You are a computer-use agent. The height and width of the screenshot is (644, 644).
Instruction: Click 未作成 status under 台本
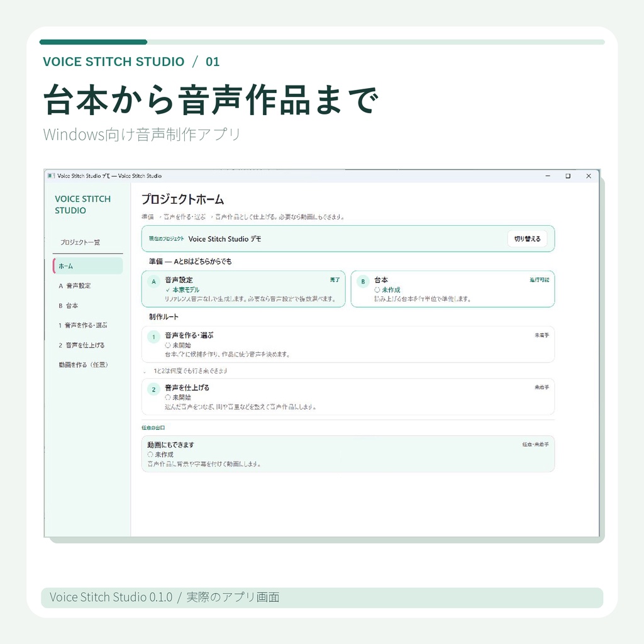click(387, 289)
